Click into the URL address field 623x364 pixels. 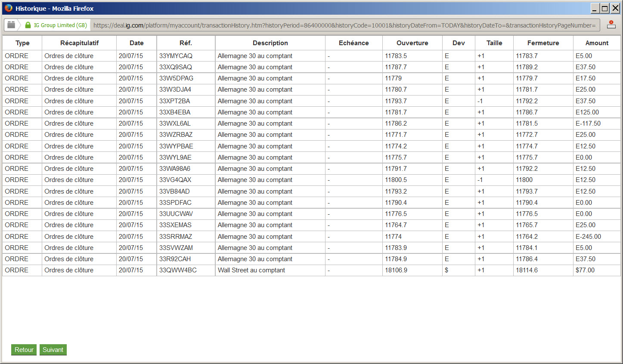(344, 25)
